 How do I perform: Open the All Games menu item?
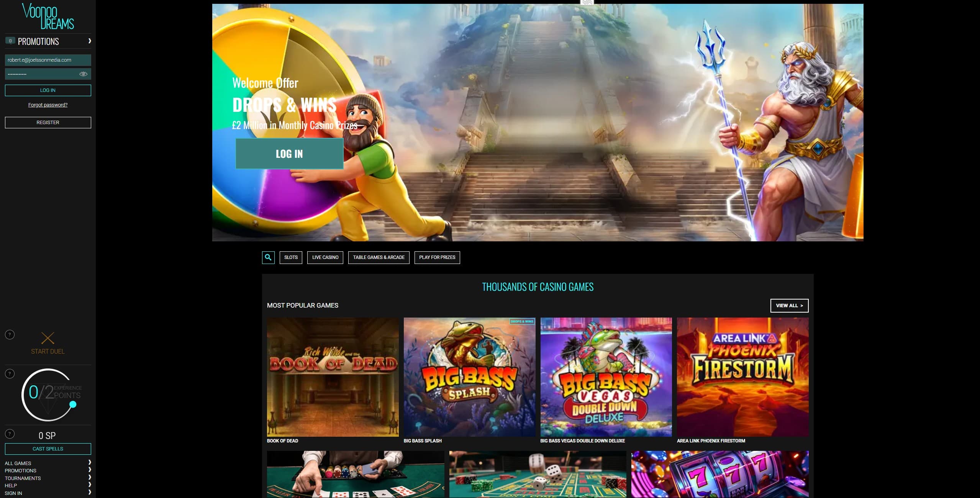tap(18, 463)
